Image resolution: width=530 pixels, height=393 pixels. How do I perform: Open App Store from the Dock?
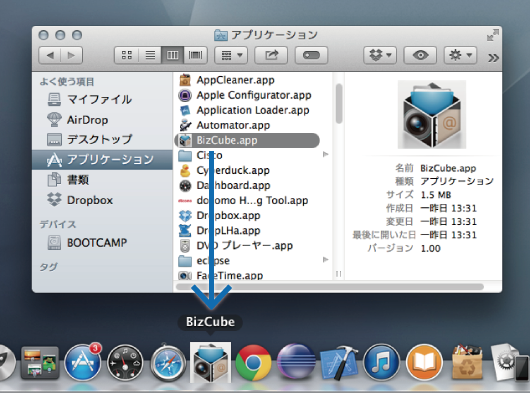tap(83, 363)
